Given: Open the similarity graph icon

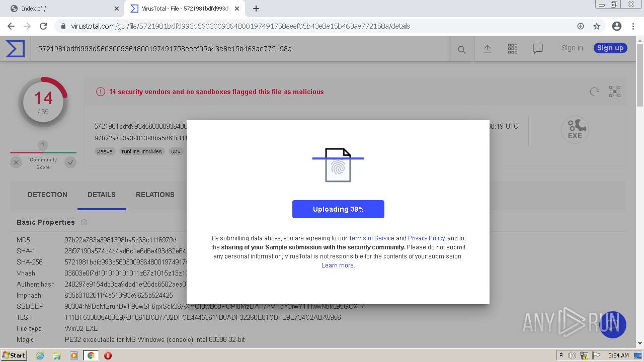Looking at the screenshot, I should 615,92.
